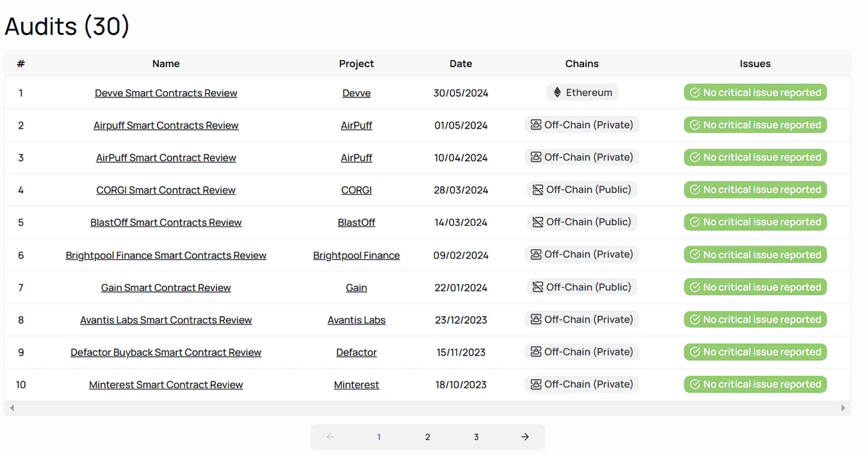Click the Off-Chain Public icon on row 5
868x455 pixels.
pyautogui.click(x=534, y=222)
